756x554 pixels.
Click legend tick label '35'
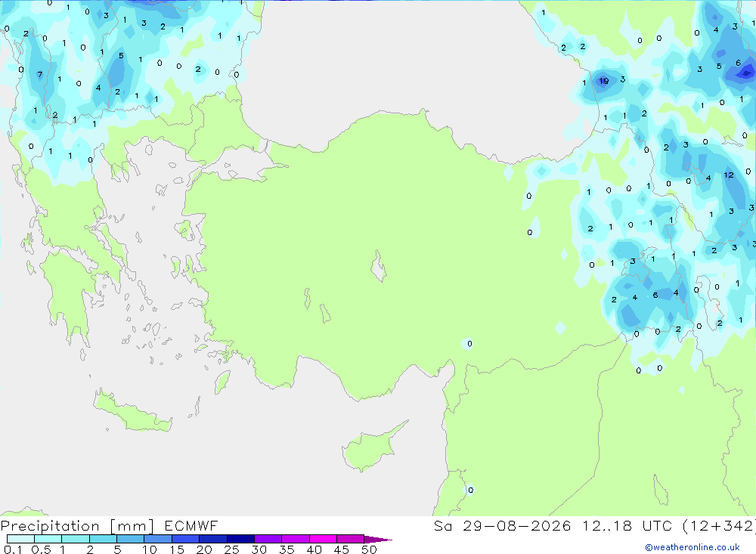(x=287, y=549)
